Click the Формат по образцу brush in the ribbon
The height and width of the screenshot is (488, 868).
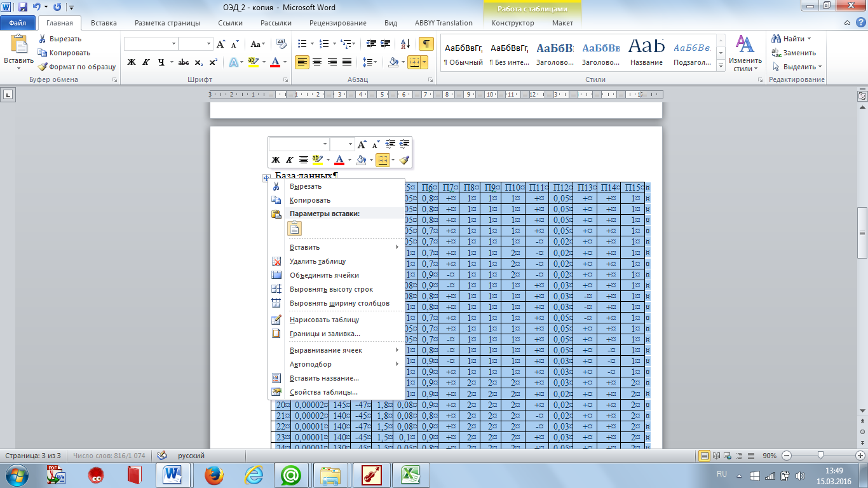pos(43,67)
